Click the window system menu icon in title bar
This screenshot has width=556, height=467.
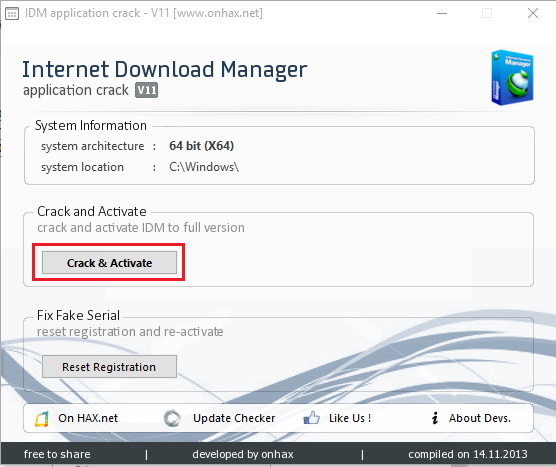point(12,13)
